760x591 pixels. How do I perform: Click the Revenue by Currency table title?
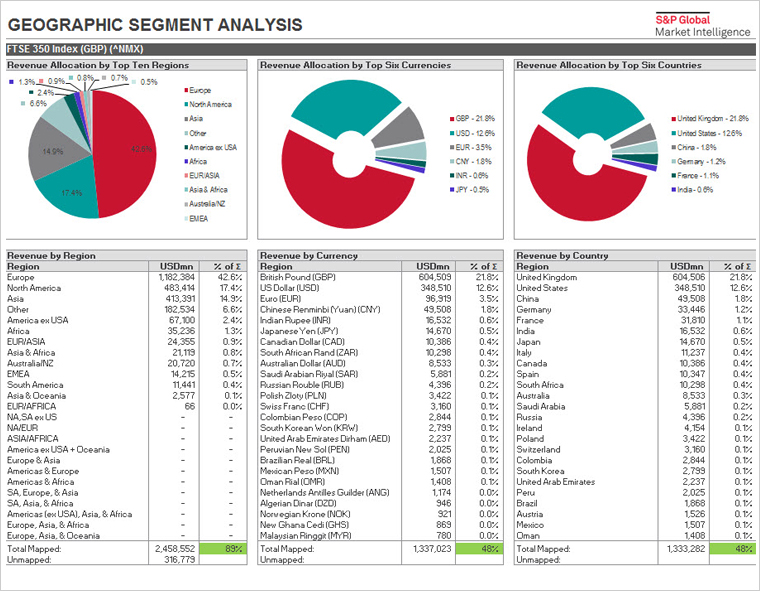[309, 256]
